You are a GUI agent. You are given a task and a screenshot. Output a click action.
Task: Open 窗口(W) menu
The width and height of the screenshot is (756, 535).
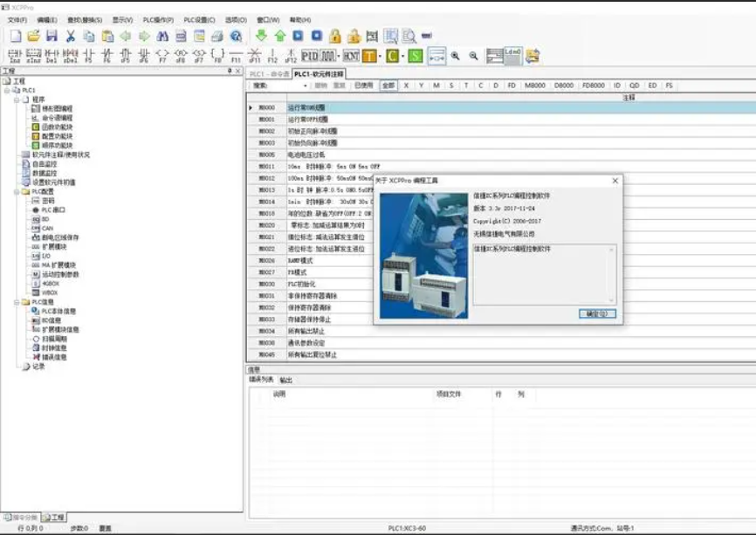pos(268,20)
